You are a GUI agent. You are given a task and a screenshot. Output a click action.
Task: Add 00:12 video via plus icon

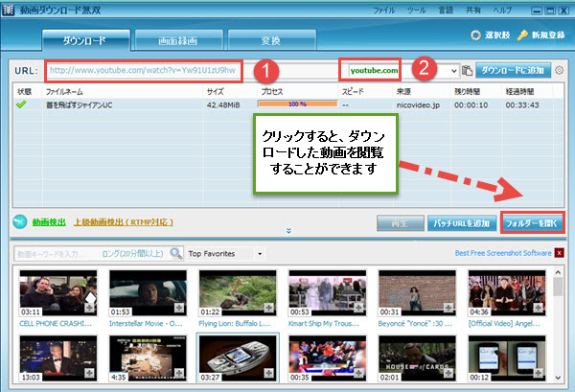pyautogui.click(x=538, y=373)
